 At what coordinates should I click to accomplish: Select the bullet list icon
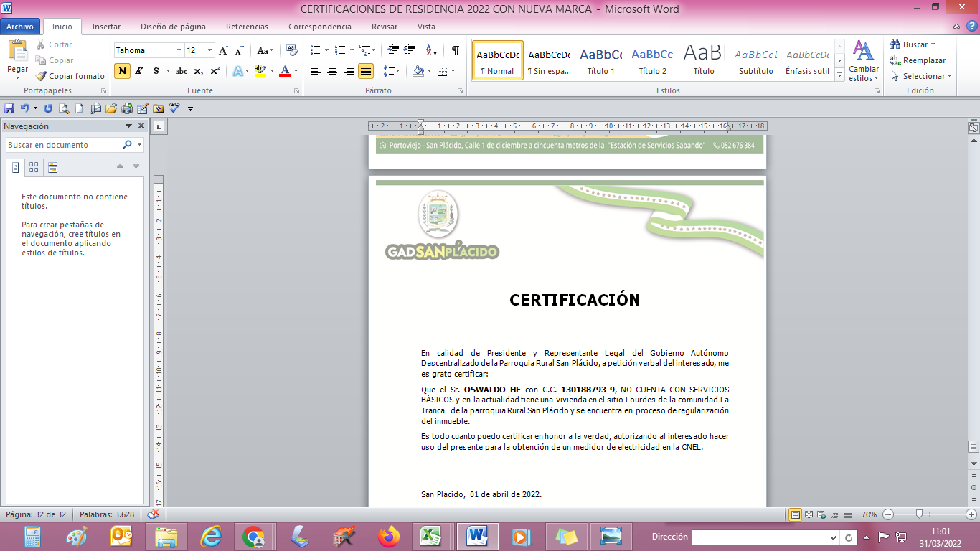tap(315, 50)
